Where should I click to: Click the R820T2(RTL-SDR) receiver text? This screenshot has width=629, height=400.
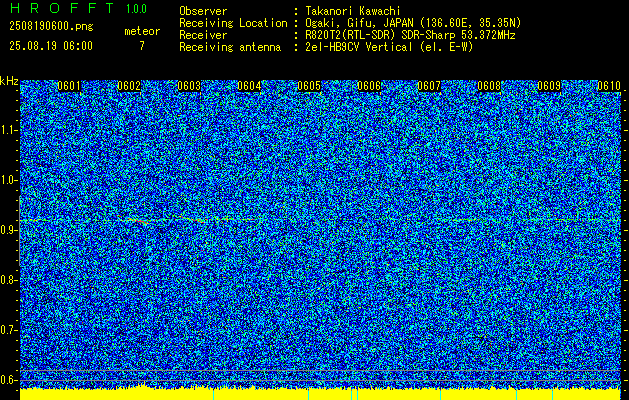410,35
